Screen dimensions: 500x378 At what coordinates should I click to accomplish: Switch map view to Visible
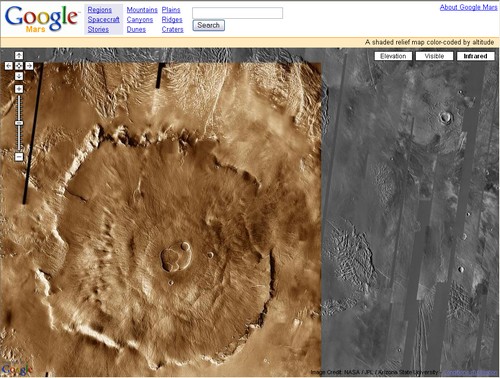pyautogui.click(x=434, y=56)
